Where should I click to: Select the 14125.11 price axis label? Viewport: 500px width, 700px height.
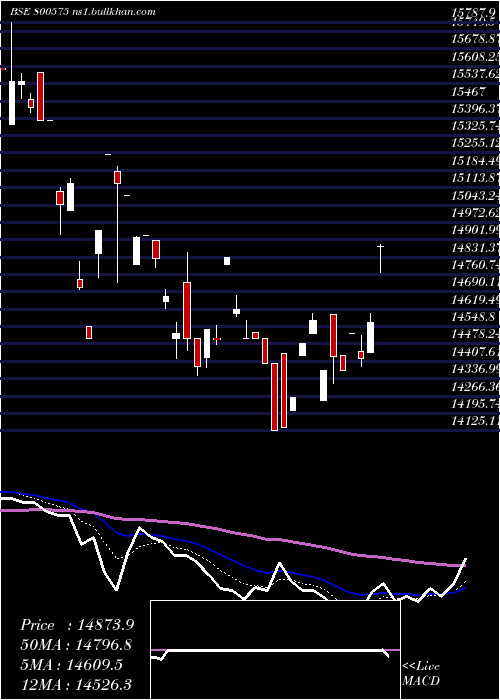click(475, 421)
